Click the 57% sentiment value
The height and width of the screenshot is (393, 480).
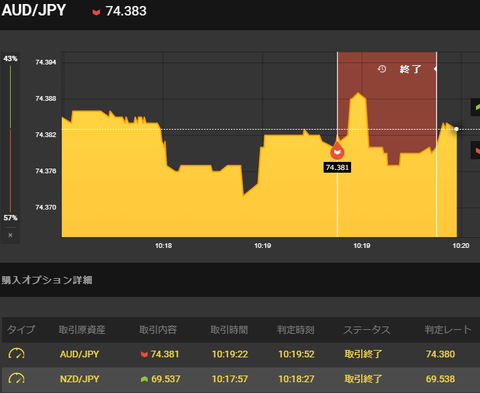[x=10, y=218]
